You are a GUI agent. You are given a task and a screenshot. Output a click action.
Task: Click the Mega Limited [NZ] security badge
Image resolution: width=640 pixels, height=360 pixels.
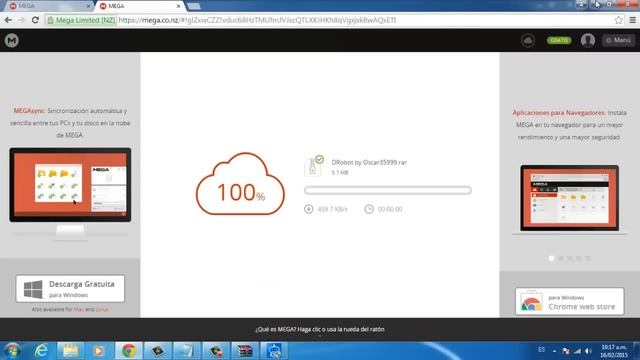81,20
